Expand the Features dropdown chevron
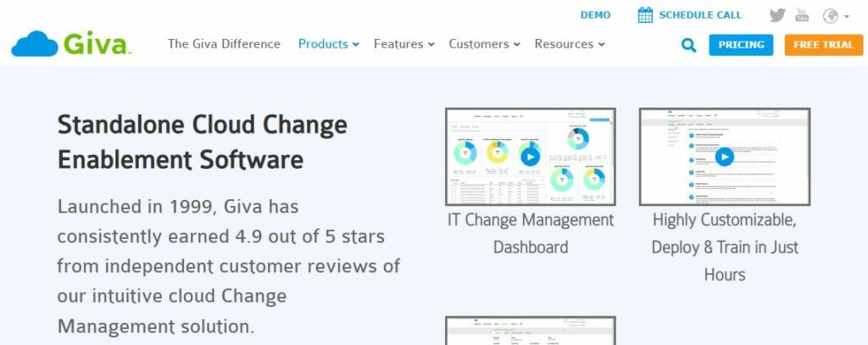 pyautogui.click(x=431, y=44)
